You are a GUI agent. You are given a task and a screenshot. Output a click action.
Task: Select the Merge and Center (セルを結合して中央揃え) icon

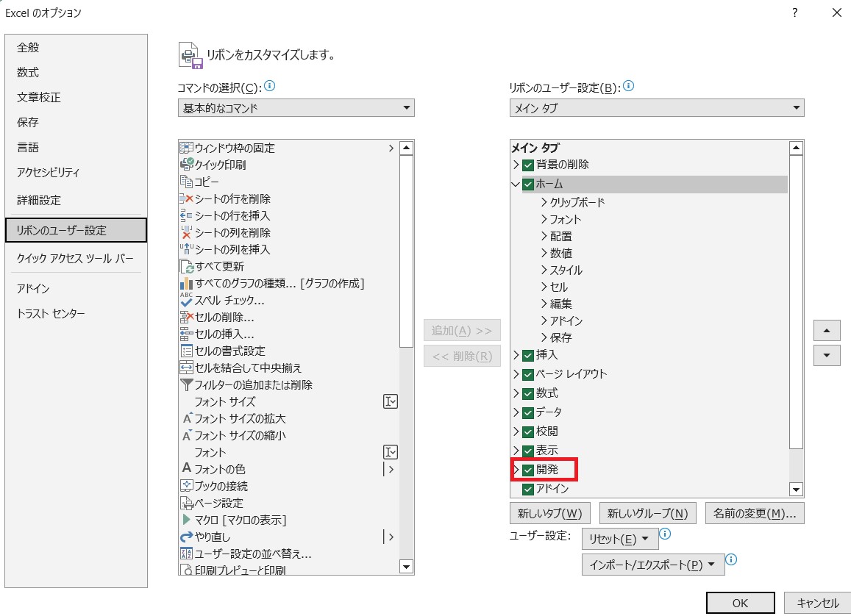[186, 368]
